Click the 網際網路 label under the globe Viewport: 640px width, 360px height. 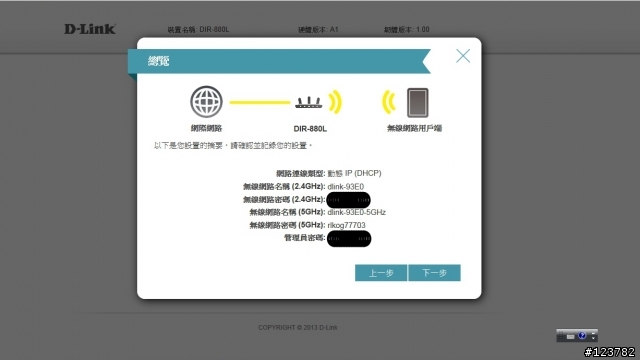click(x=207, y=128)
